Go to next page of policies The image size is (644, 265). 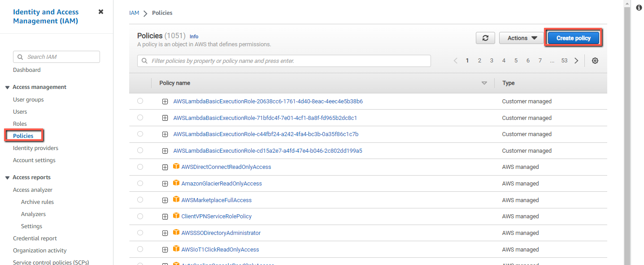[x=576, y=61]
